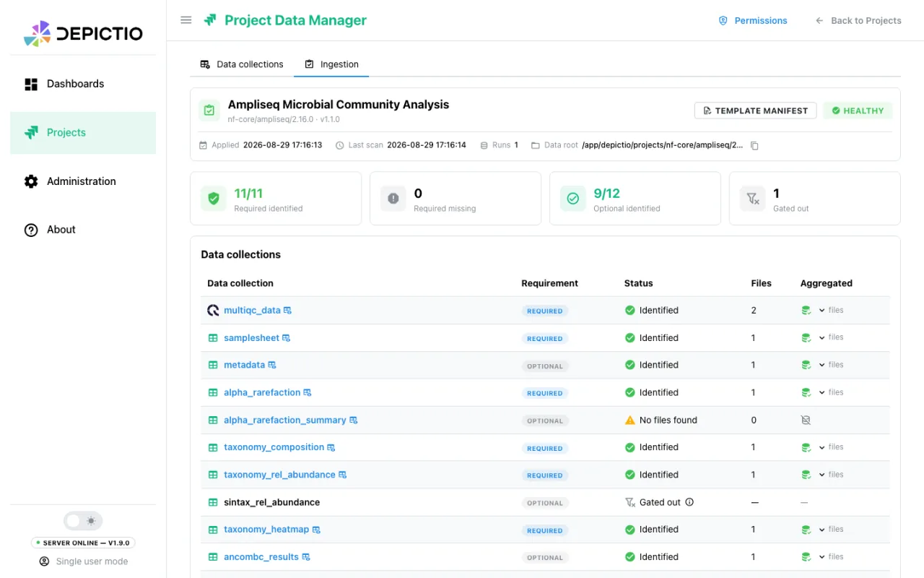Open Administration in the sidebar
Screen dimensions: 924x578
click(x=83, y=181)
